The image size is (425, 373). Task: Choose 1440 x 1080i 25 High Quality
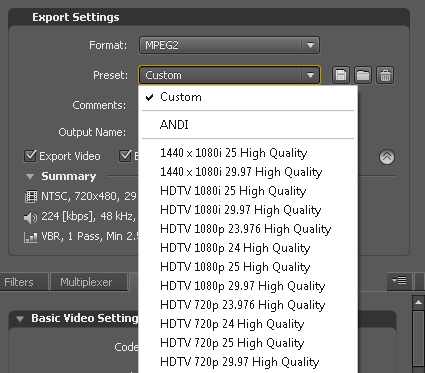[x=248, y=153]
